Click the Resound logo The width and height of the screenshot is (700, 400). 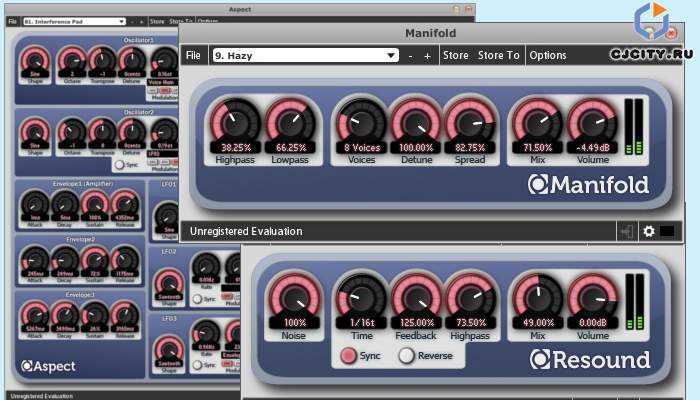589,359
